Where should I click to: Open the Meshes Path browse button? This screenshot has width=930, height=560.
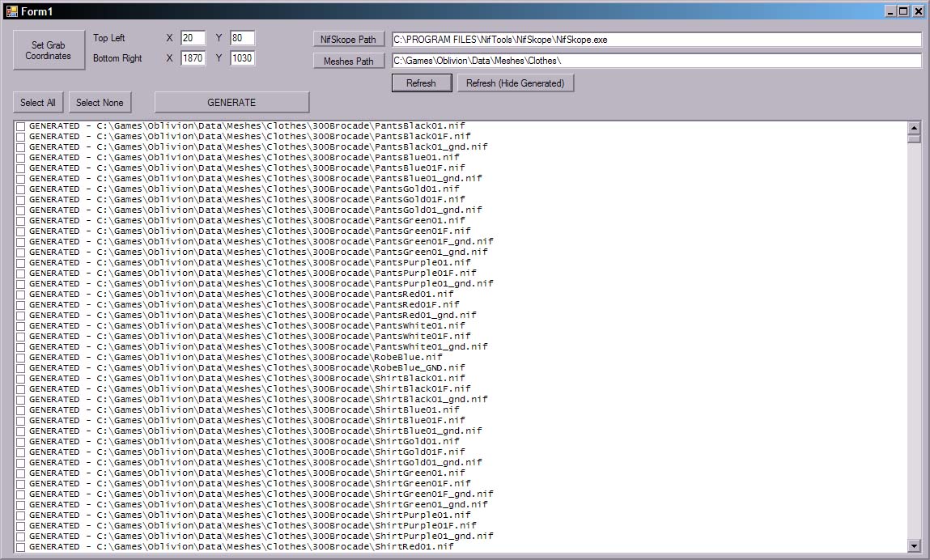click(348, 61)
